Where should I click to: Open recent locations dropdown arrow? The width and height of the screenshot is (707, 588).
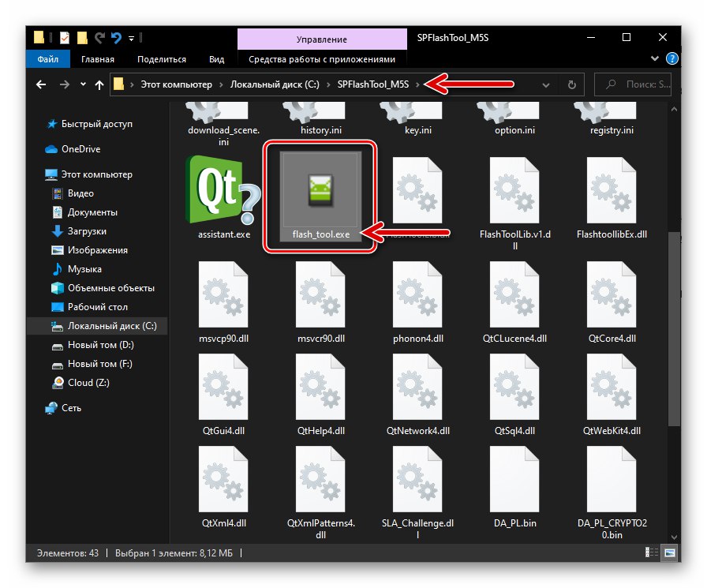tap(83, 84)
